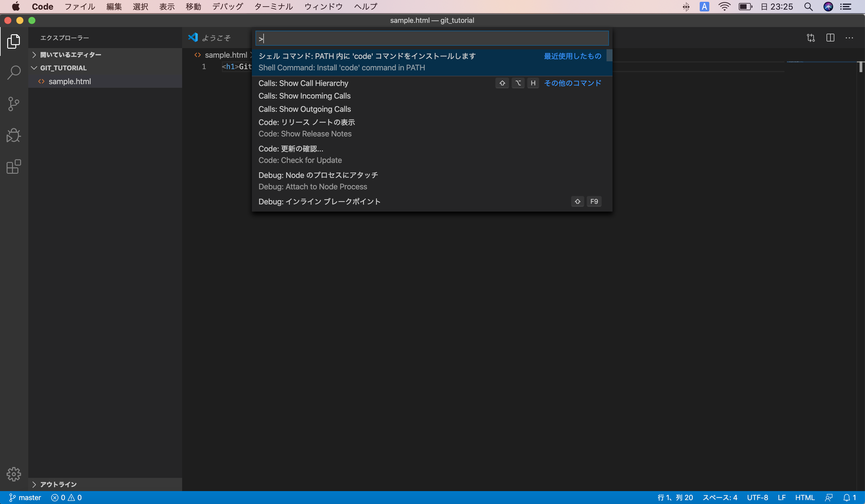The width and height of the screenshot is (865, 504).
Task: Click sample.html in the editor breadcrumb
Action: coord(225,55)
